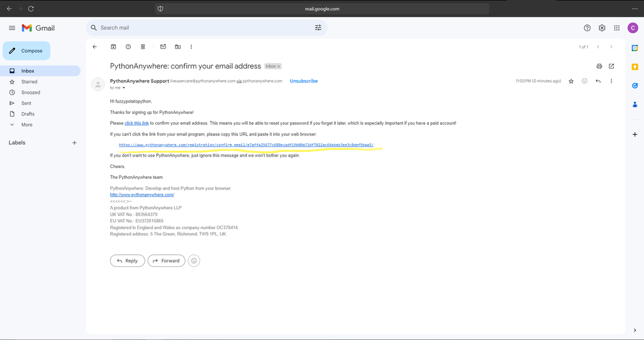Open the Sent folder

point(26,103)
